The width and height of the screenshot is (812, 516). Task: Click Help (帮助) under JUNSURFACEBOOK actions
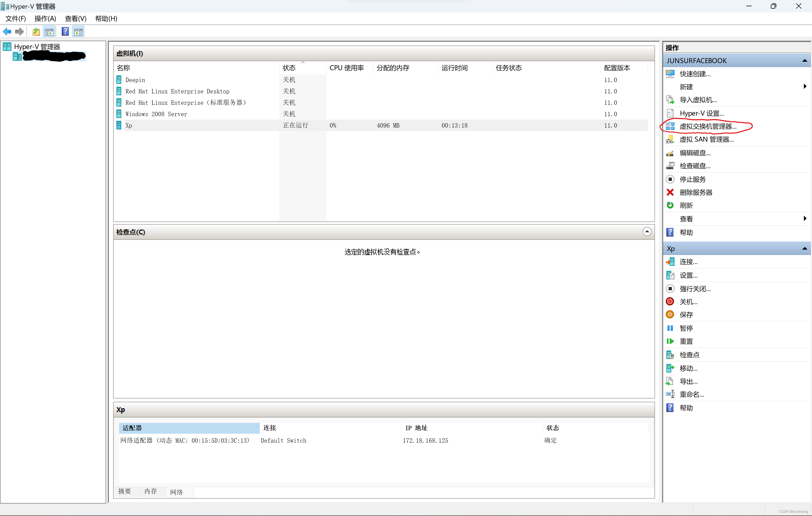click(686, 233)
